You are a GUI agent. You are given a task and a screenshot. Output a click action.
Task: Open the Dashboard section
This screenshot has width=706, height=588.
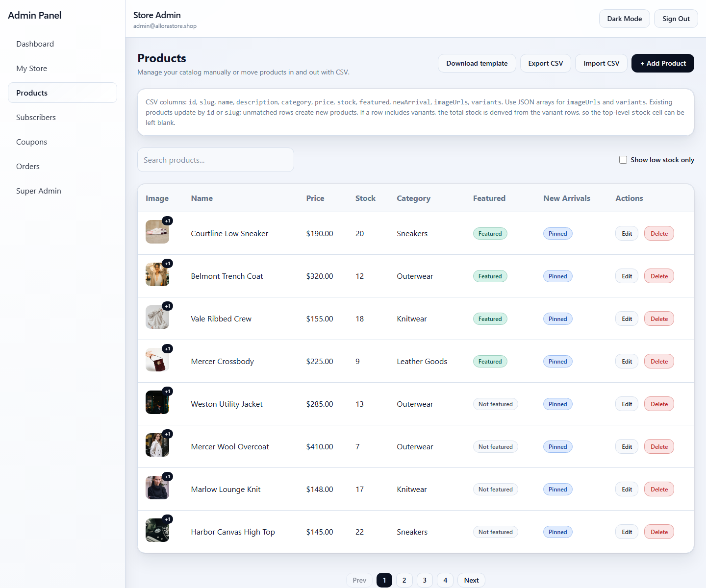35,44
